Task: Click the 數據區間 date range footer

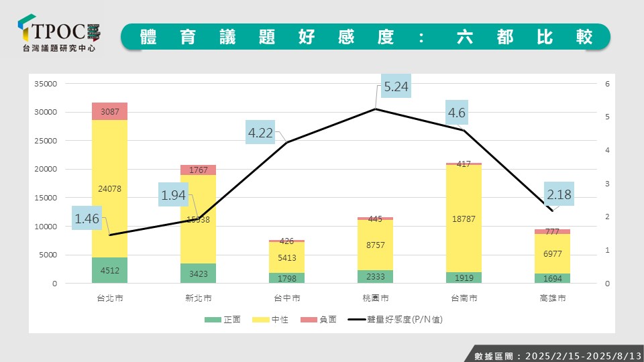Action: (x=553, y=355)
